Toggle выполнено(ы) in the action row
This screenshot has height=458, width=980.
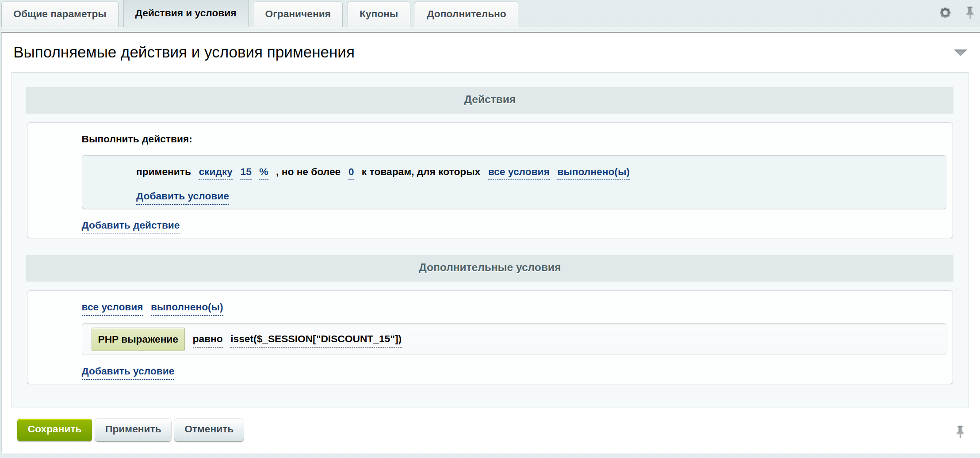(593, 172)
